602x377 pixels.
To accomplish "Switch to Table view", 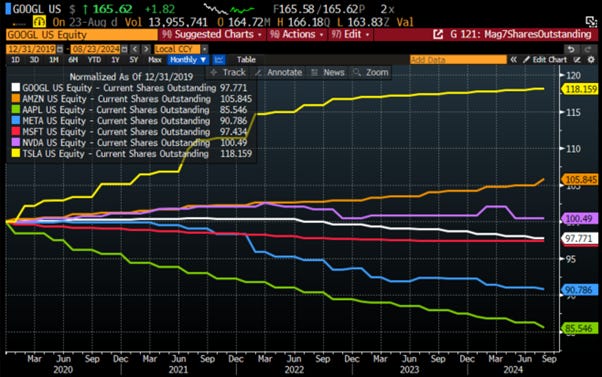I will pyautogui.click(x=246, y=60).
